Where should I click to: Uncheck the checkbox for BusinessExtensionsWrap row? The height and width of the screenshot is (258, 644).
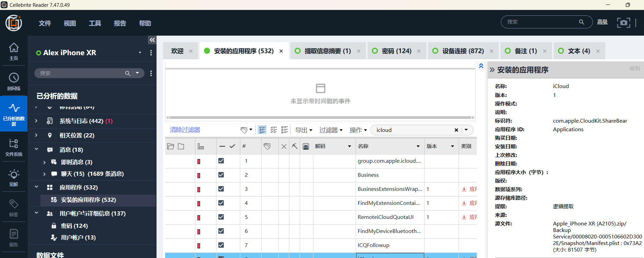(221, 189)
